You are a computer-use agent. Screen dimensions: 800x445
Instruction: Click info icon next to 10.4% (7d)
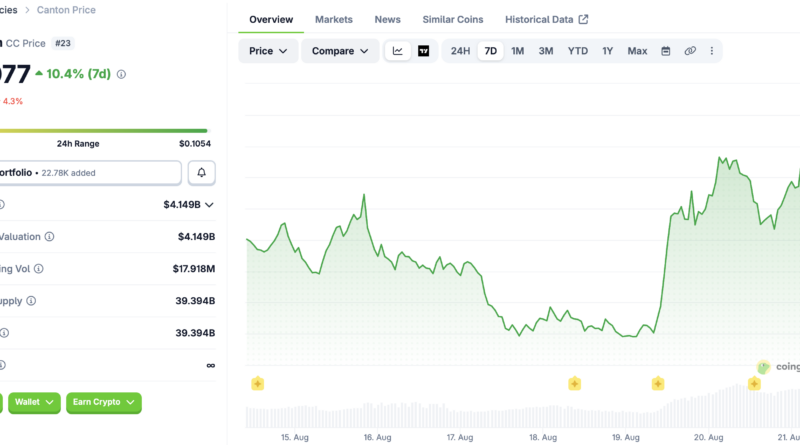click(121, 75)
